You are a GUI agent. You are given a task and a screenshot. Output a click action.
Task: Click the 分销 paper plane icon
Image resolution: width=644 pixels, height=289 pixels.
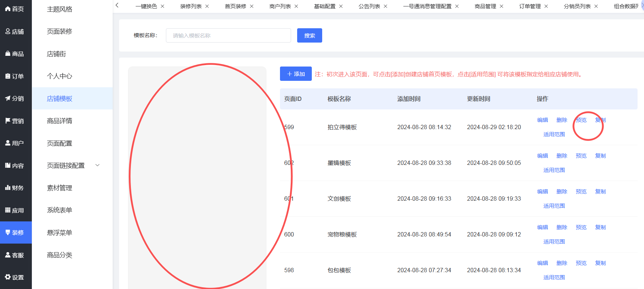[8, 98]
